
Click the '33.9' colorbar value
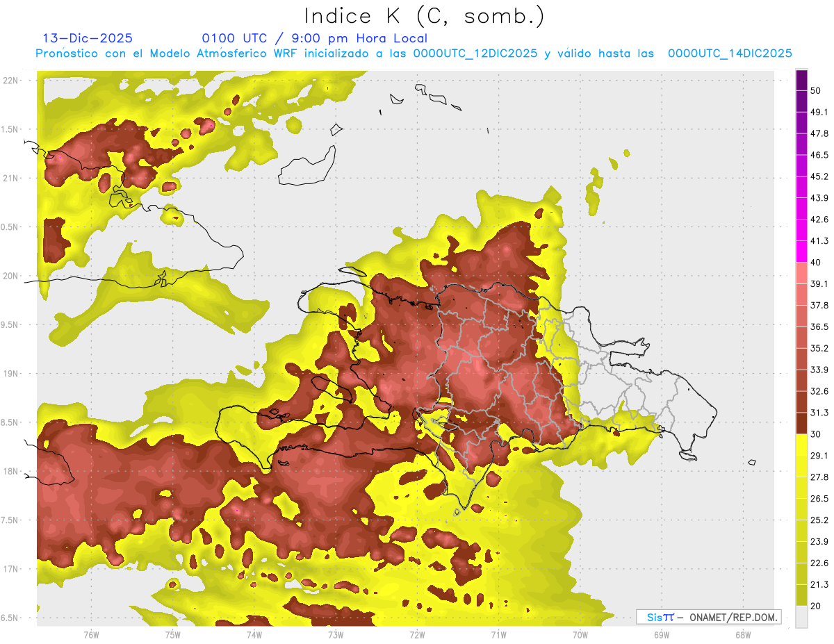click(819, 370)
